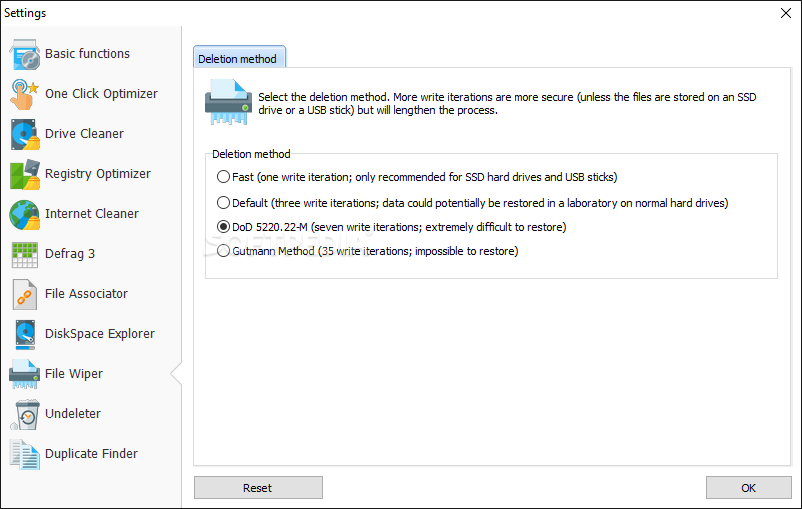Click the Duplicate Finder documents icon

click(25, 454)
